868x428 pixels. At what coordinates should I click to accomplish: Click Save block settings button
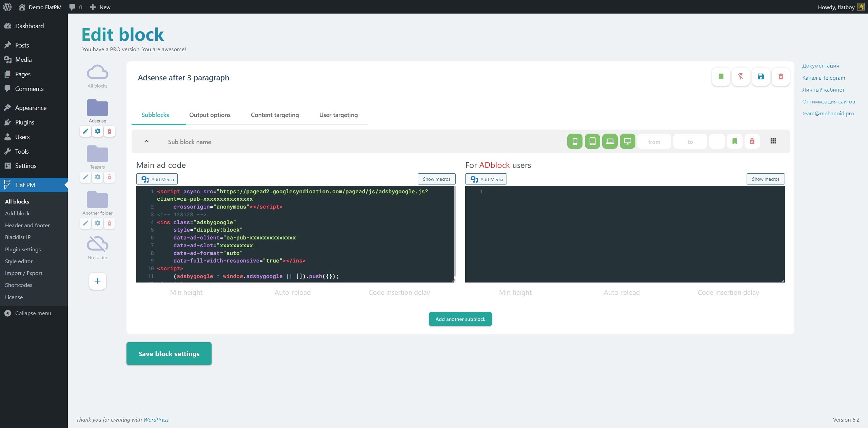pos(169,354)
